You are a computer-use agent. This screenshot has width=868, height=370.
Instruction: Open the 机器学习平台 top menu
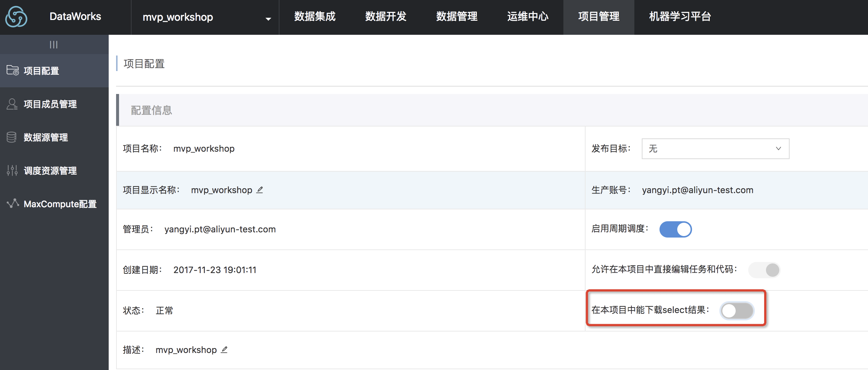coord(680,17)
